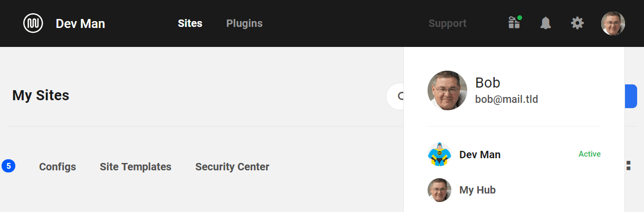Open the Plugins menu item

point(244,23)
